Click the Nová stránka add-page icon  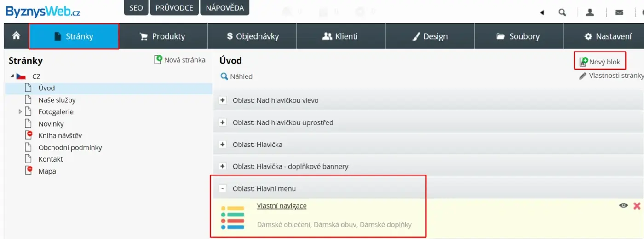click(158, 60)
